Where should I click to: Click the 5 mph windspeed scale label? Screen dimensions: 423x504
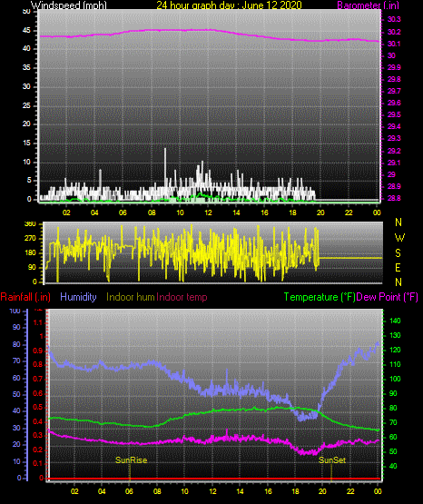coord(29,181)
